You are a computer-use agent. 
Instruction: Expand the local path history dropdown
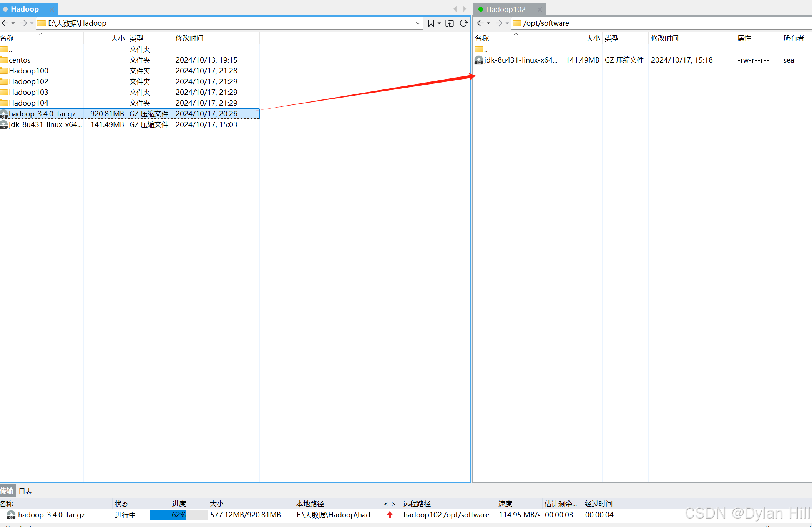click(x=418, y=23)
